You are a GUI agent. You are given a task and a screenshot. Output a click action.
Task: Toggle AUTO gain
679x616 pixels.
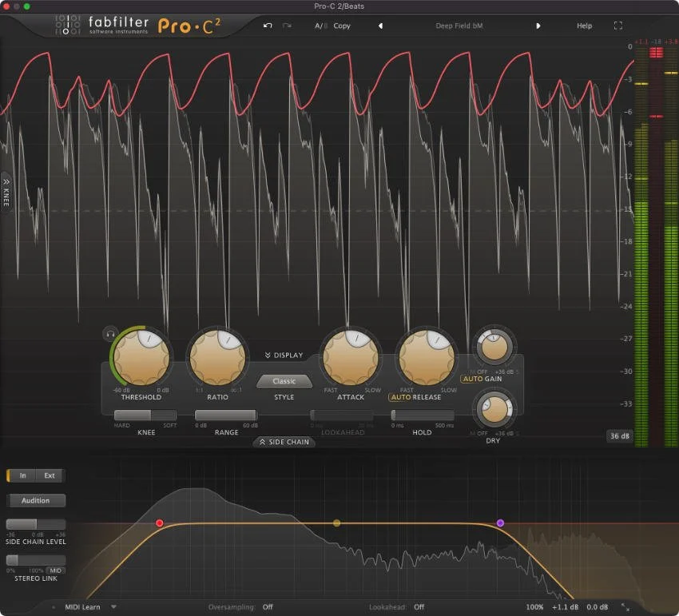473,379
